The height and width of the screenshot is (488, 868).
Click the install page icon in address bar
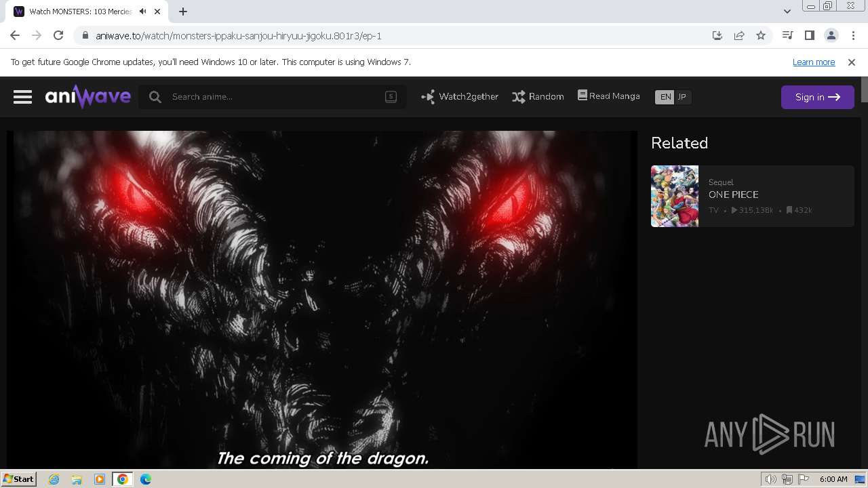pos(717,36)
